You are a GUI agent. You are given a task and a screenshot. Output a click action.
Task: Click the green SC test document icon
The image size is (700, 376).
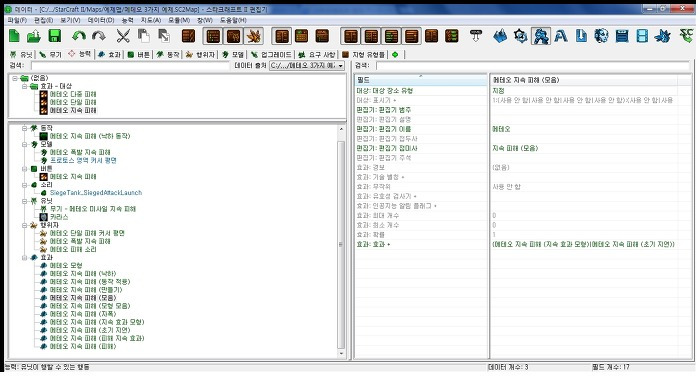click(x=686, y=35)
